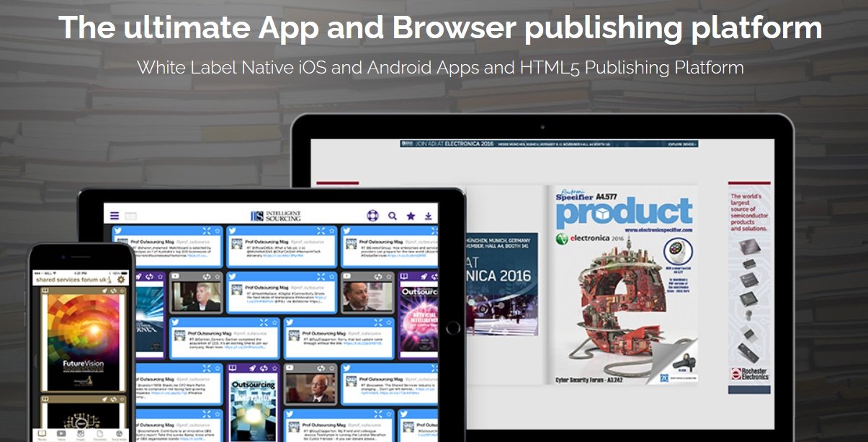Click the Intelligent Sourcing logo on the tablet
The width and height of the screenshot is (868, 442).
pyautogui.click(x=276, y=216)
